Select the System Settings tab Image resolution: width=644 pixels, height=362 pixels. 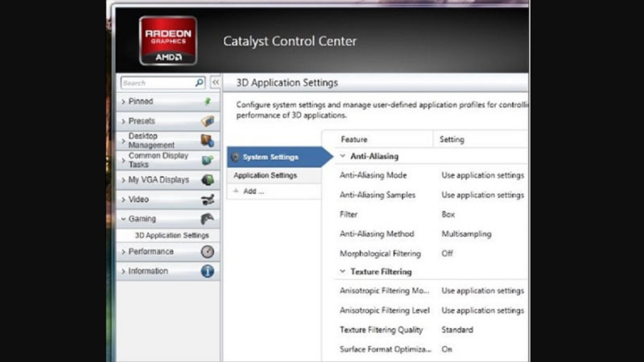pos(270,157)
